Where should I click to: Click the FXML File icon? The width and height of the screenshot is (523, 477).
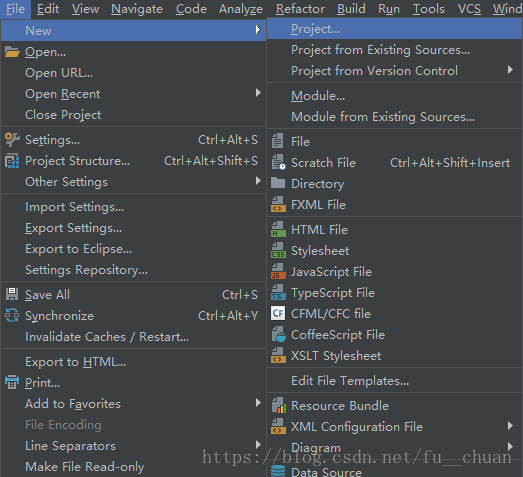point(278,204)
